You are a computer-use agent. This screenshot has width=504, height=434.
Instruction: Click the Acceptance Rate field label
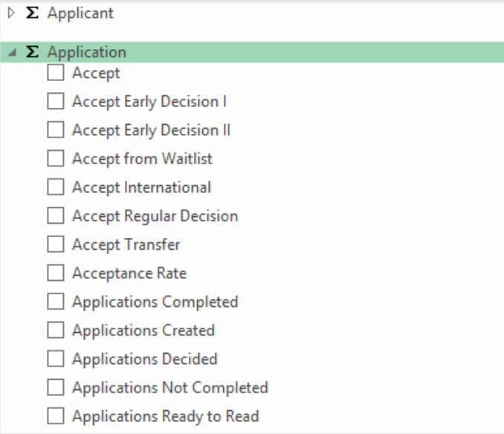coord(129,273)
